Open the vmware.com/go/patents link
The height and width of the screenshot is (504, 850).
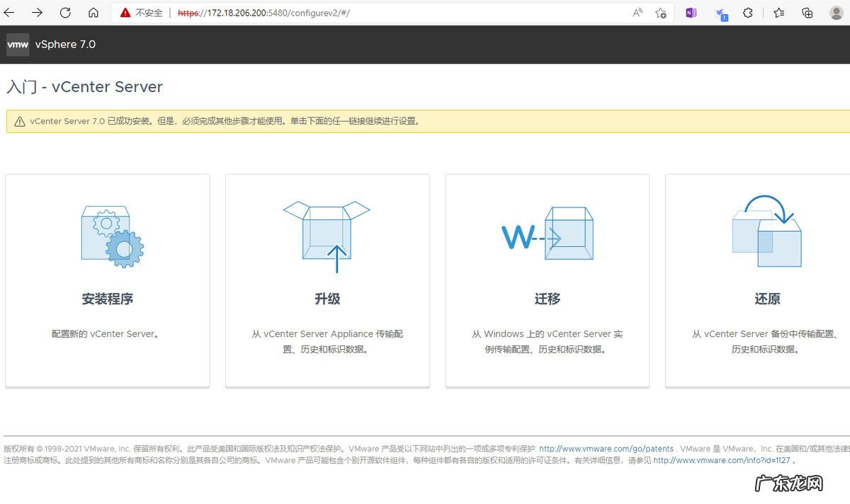[606, 449]
